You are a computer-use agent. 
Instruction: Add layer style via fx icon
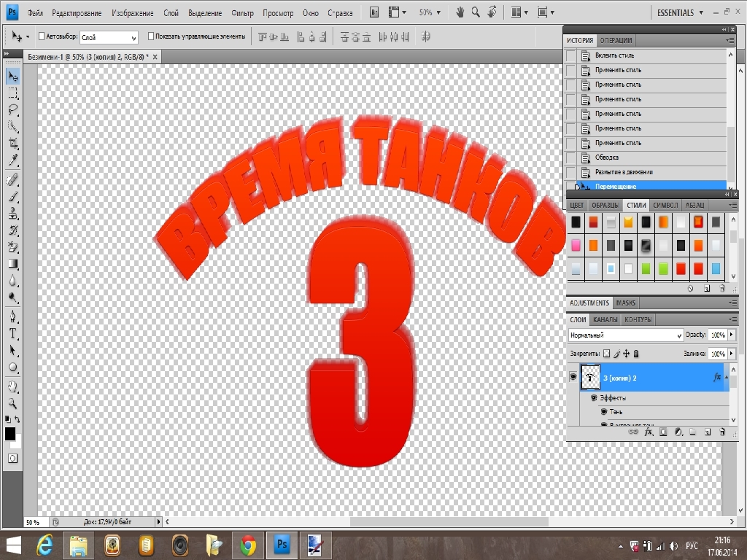point(648,432)
